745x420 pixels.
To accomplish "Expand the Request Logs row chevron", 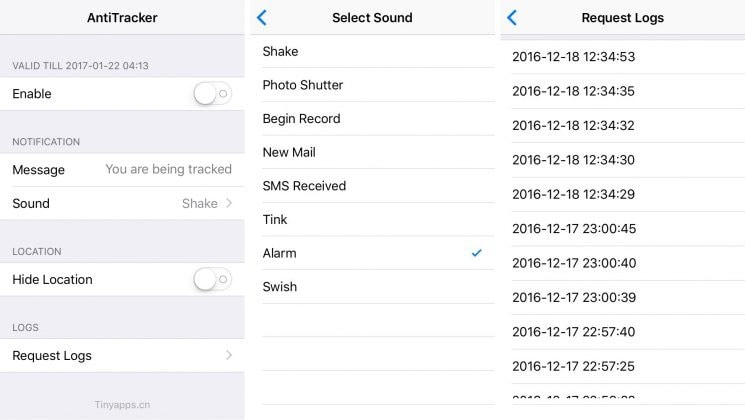I will point(229,355).
